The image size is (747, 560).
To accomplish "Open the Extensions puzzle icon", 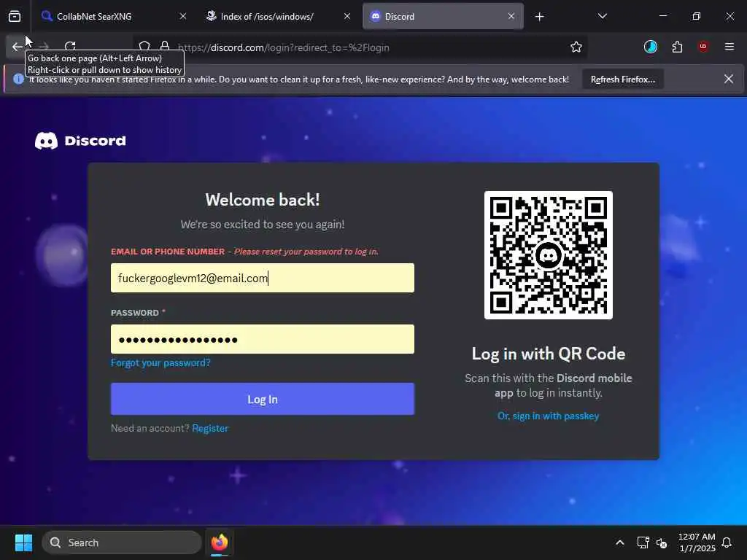I will pyautogui.click(x=677, y=47).
